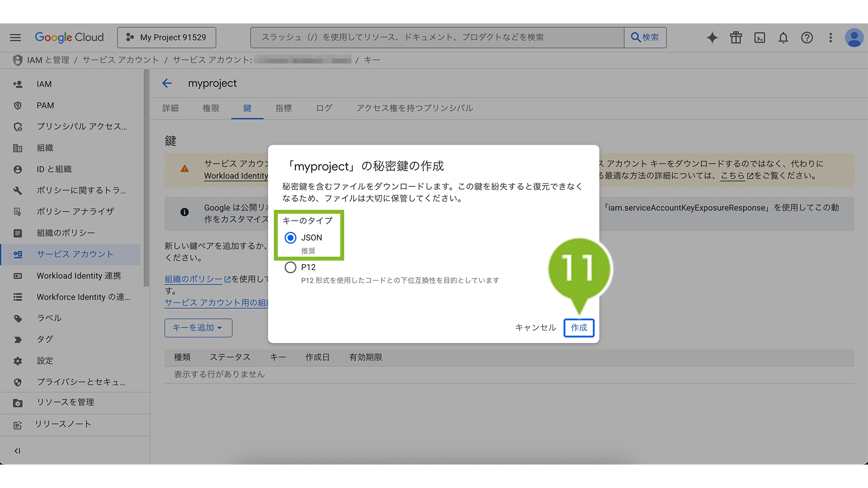Focus the resource search input field
The width and height of the screenshot is (868, 488).
click(437, 38)
